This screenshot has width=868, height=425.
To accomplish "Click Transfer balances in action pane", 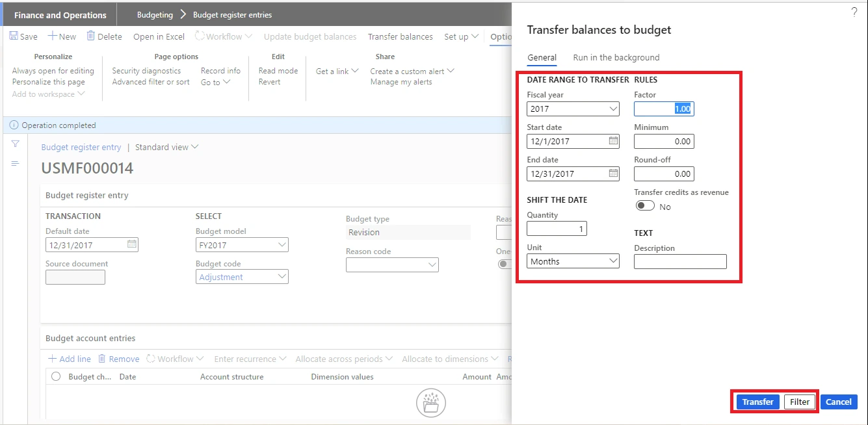I will click(x=401, y=36).
